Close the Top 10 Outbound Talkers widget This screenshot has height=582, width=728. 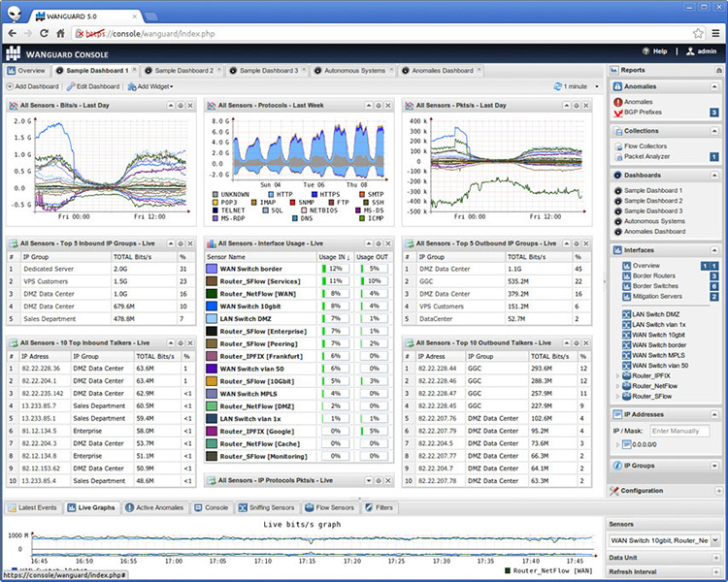(x=586, y=343)
